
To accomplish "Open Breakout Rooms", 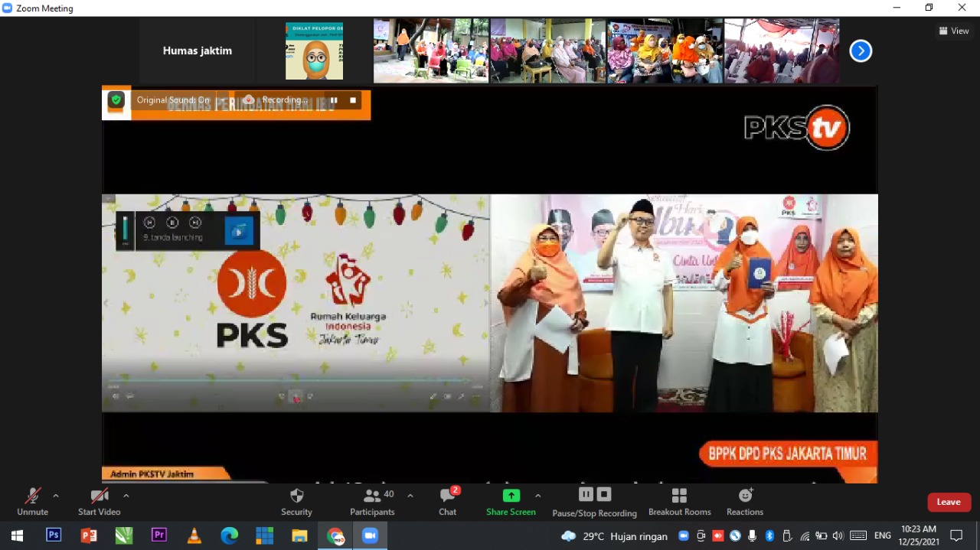I will click(x=679, y=496).
